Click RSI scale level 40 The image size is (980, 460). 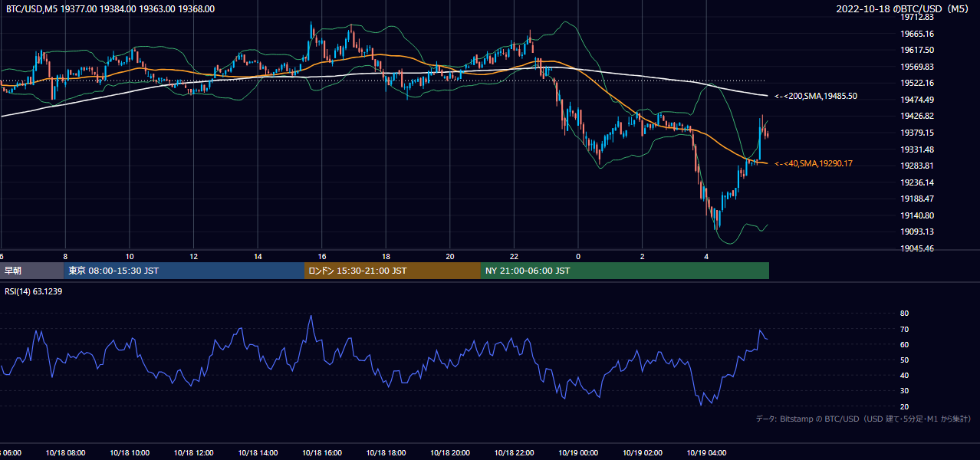pos(904,375)
